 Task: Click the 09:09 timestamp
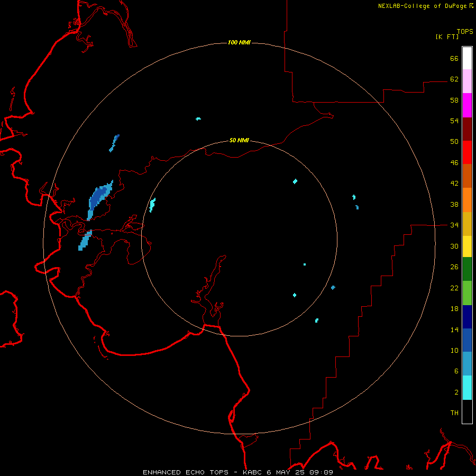(x=321, y=472)
